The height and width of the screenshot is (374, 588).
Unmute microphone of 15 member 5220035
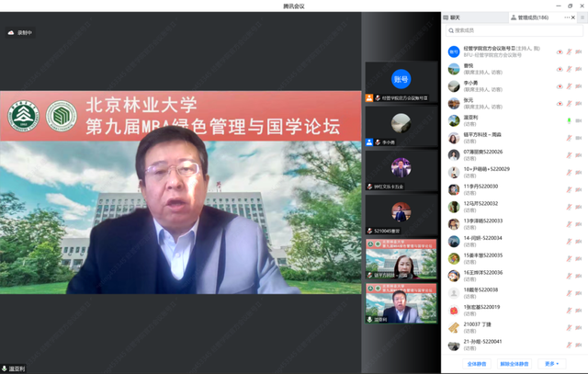(569, 259)
